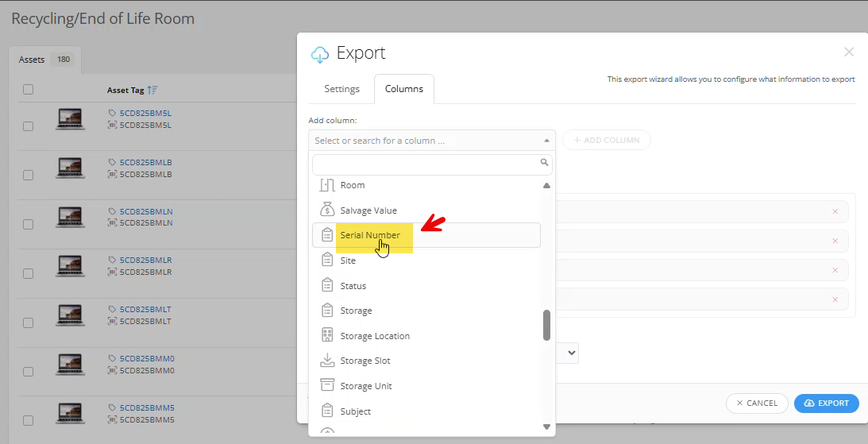Click the Storage Slot tray icon

pos(327,361)
